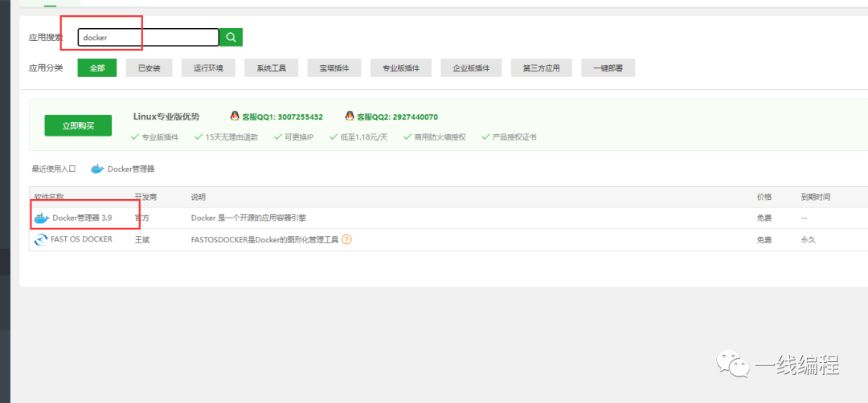
Task: Click the 王斌 developer cell
Action: pyautogui.click(x=142, y=240)
